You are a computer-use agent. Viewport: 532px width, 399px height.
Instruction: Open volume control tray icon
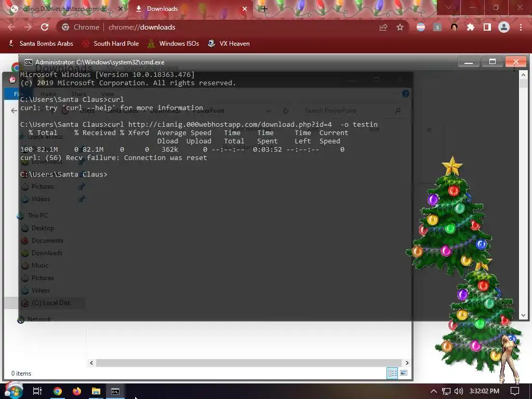(x=458, y=391)
